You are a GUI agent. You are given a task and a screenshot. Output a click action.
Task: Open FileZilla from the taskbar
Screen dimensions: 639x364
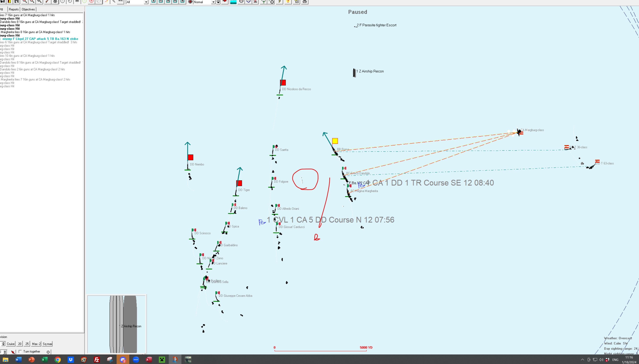(x=97, y=359)
